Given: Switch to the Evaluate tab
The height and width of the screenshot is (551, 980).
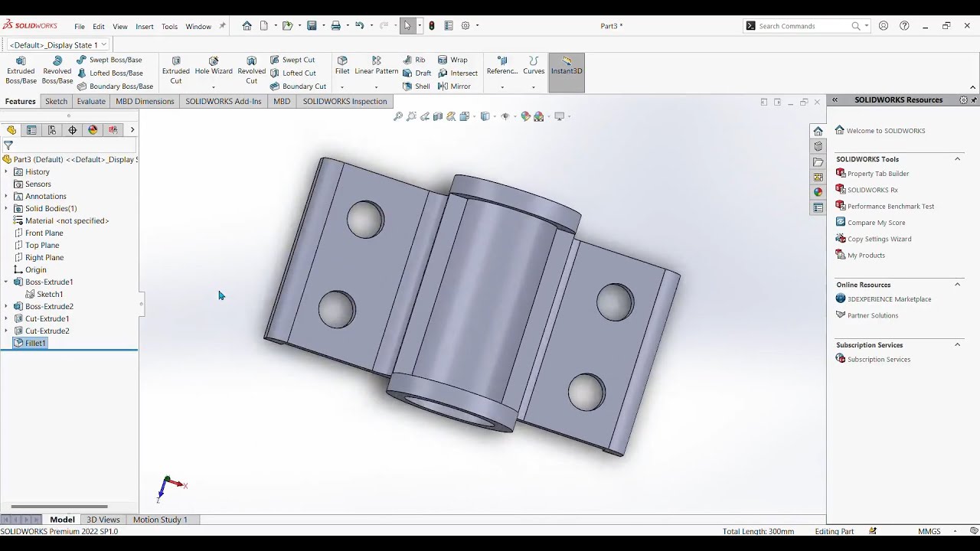Looking at the screenshot, I should click(91, 101).
